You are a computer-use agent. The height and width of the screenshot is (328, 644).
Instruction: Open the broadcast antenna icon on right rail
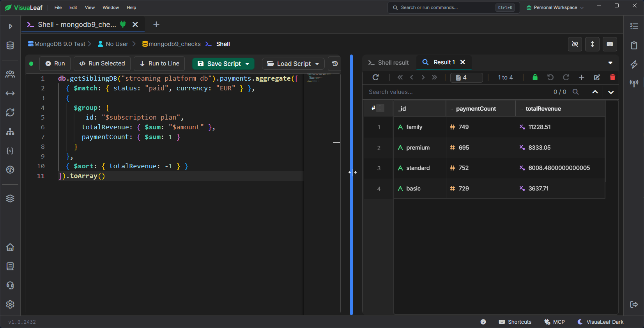coord(634,83)
